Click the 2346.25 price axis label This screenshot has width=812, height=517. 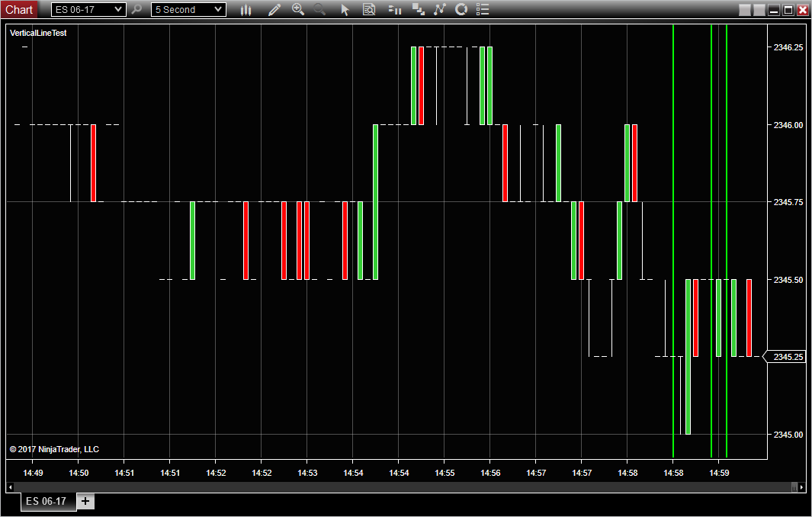(x=788, y=47)
